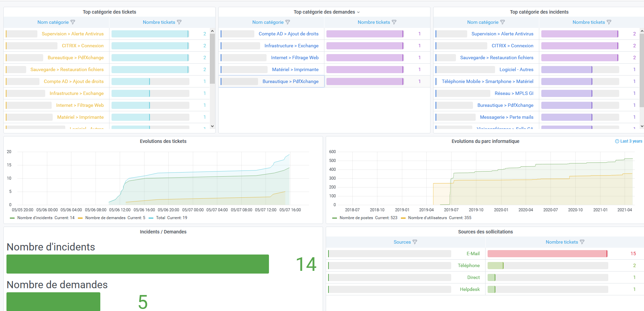
Task: Open the Sources des sollicitations panel menu
Action: point(486,232)
